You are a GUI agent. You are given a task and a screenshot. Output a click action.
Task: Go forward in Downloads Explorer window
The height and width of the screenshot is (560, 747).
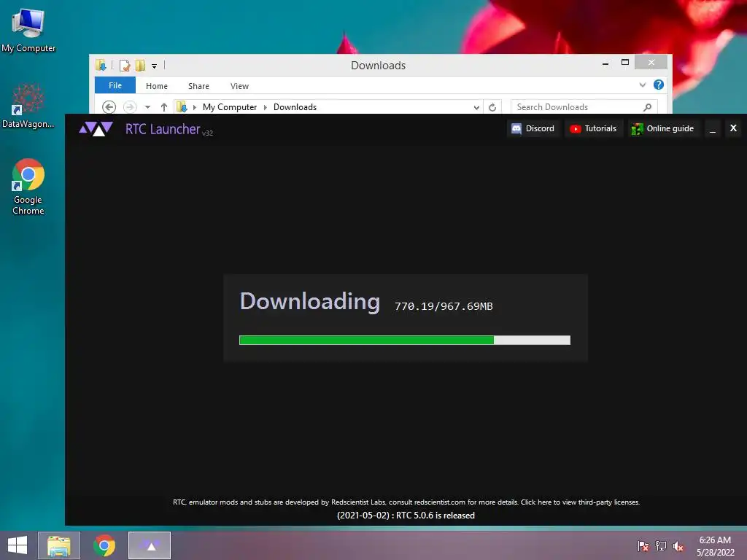point(130,107)
